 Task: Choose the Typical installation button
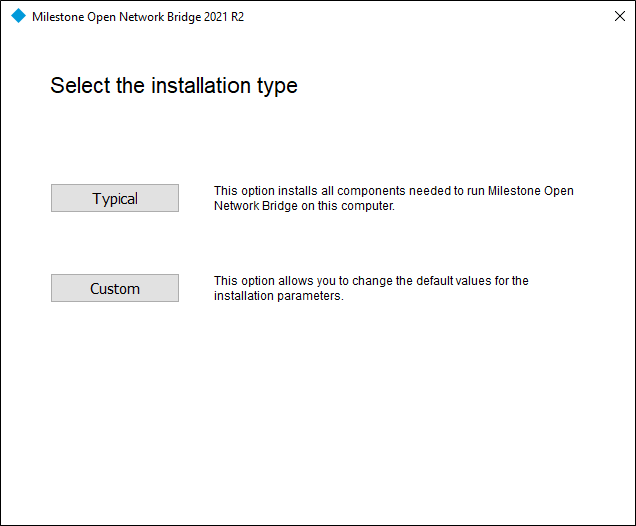[x=115, y=198]
